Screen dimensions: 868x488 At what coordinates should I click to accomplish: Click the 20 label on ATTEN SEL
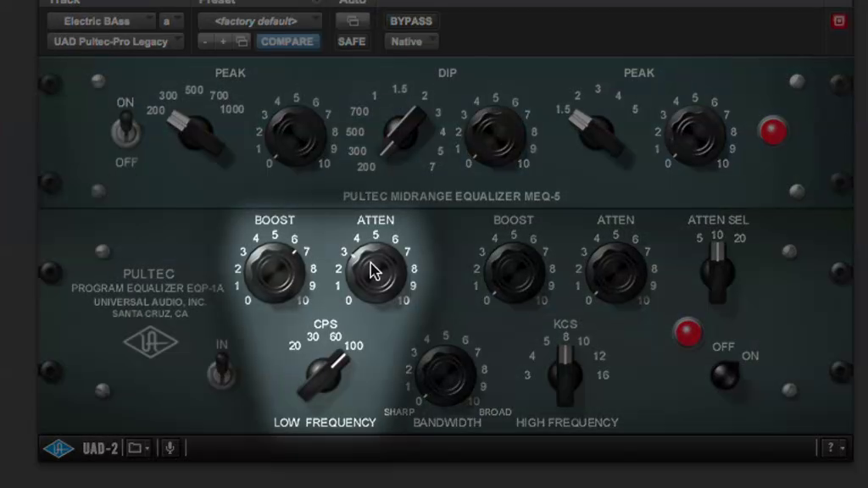pos(739,238)
